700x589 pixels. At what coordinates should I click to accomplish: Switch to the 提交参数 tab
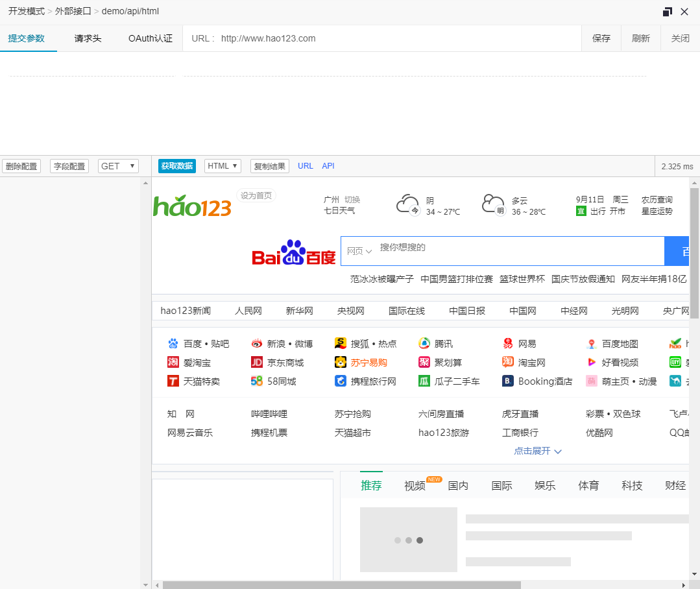pyautogui.click(x=27, y=38)
